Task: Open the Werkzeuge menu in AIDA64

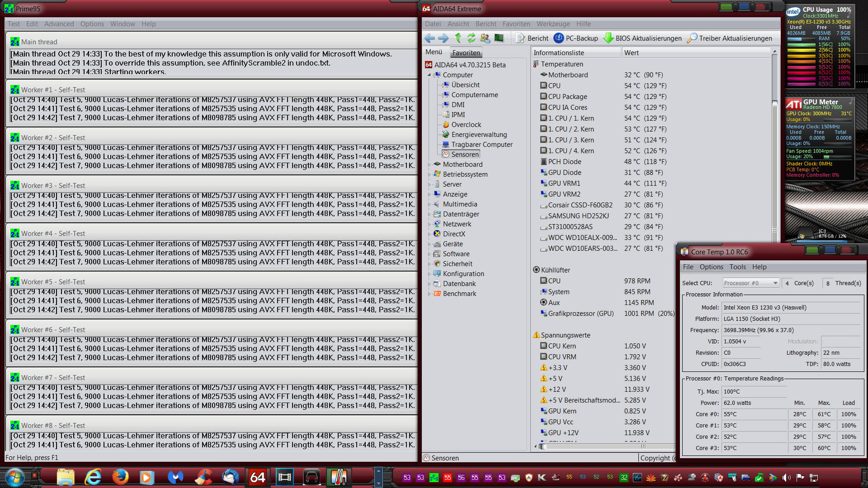Action: tap(553, 24)
